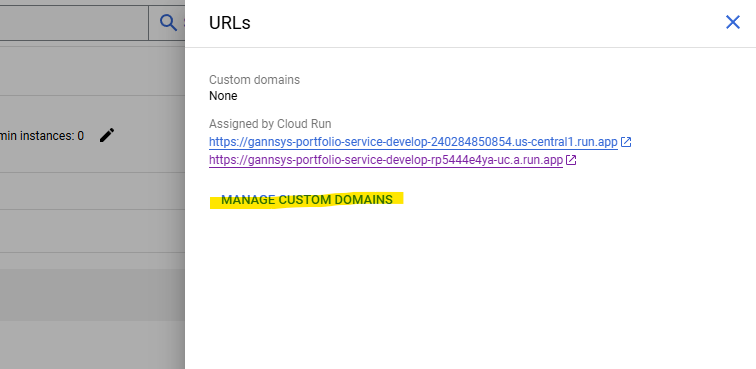Image resolution: width=756 pixels, height=369 pixels.
Task: Click the Manage Custom Domains button
Action: coord(307,200)
